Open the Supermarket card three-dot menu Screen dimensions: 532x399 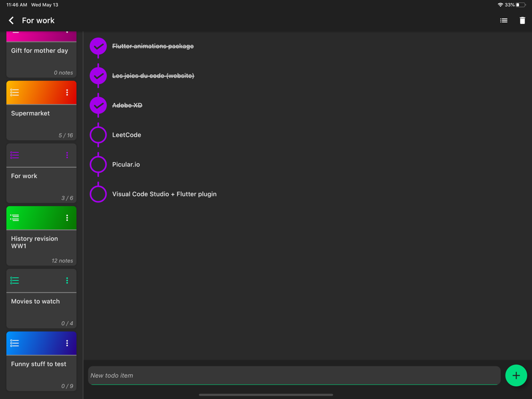[x=67, y=93]
